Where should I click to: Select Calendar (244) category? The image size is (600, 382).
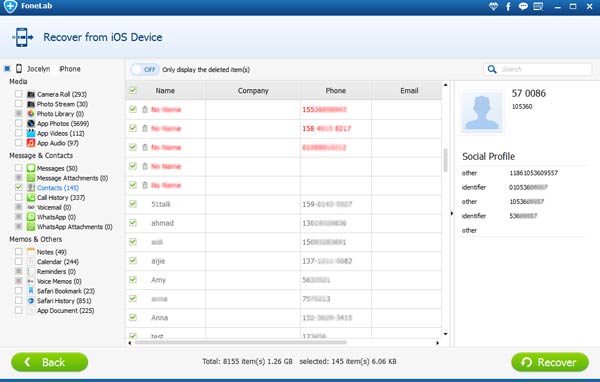coord(58,262)
